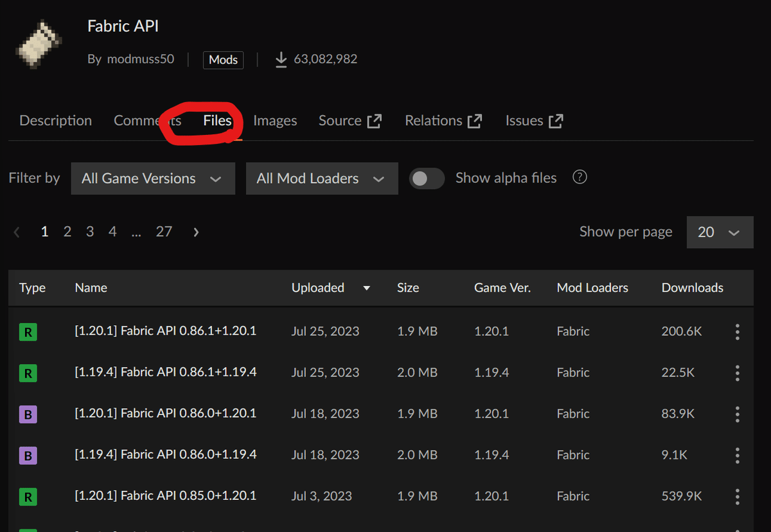Sort by Game Ver. column header
Viewport: 771px width, 532px height.
click(502, 288)
